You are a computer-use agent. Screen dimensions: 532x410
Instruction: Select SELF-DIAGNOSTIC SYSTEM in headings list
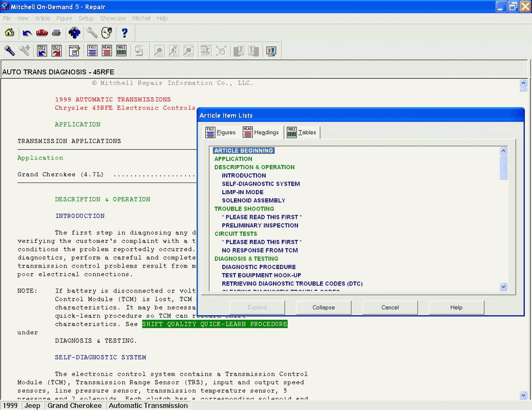(x=261, y=184)
